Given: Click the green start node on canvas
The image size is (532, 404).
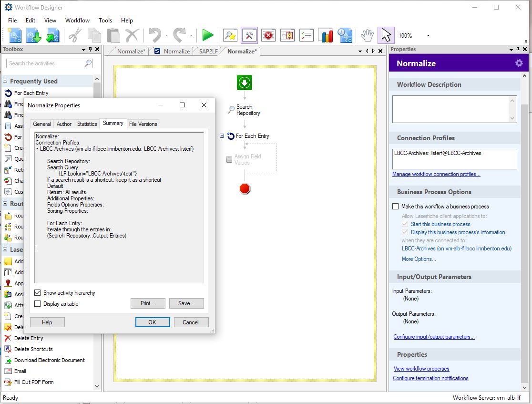Looking at the screenshot, I should 245,83.
